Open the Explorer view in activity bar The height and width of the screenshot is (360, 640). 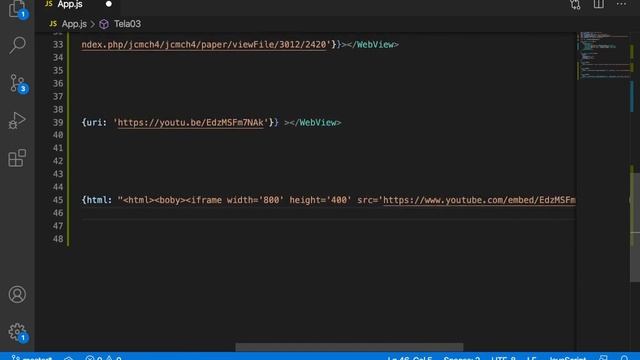click(x=17, y=8)
